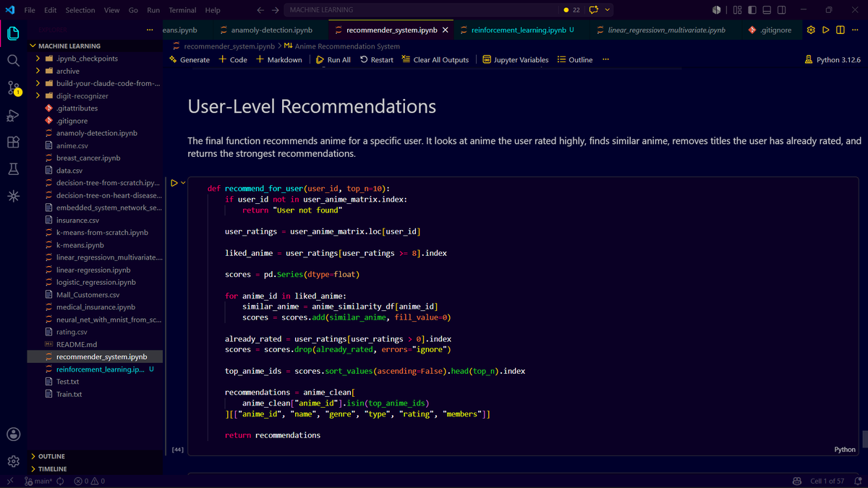
Task: Open the File menu
Action: (30, 10)
